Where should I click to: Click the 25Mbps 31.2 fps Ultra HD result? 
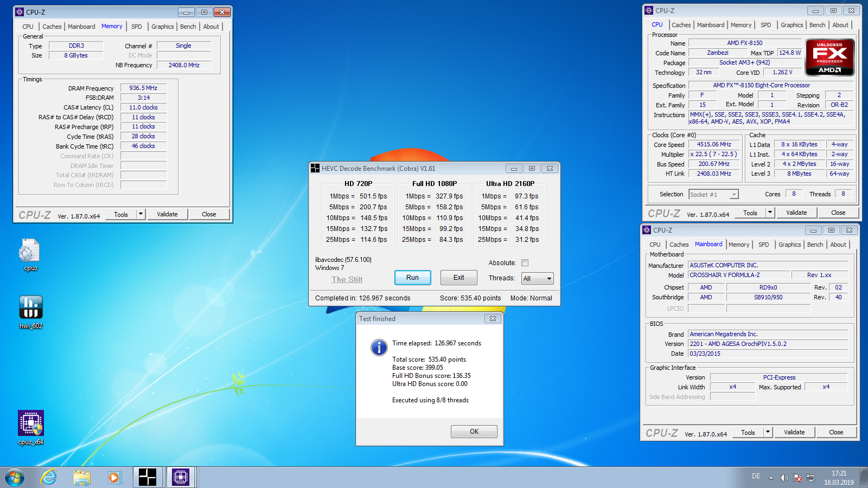pyautogui.click(x=508, y=240)
